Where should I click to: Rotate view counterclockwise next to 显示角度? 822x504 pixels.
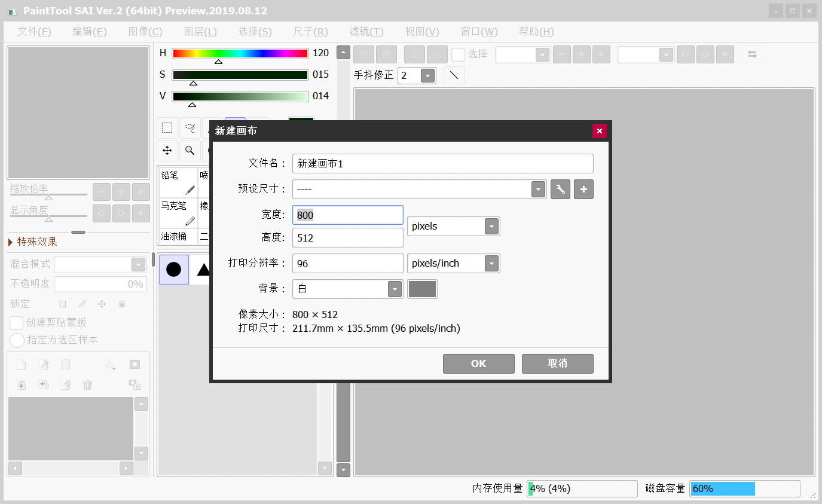(x=102, y=213)
